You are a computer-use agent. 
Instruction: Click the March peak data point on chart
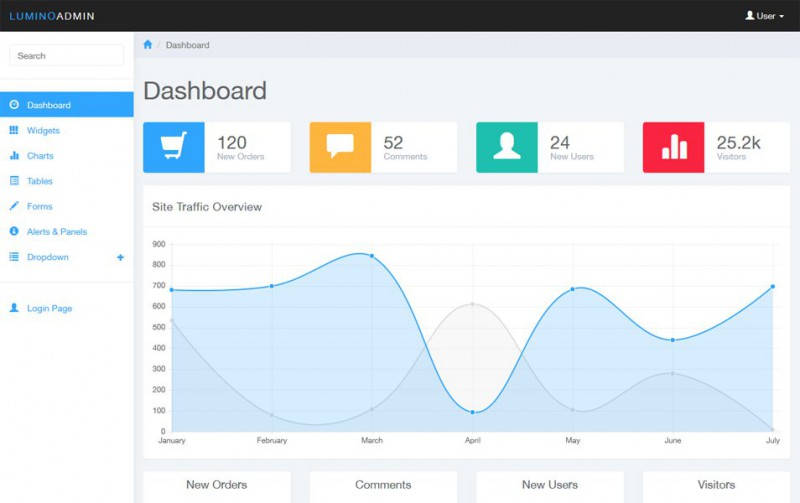pos(372,256)
